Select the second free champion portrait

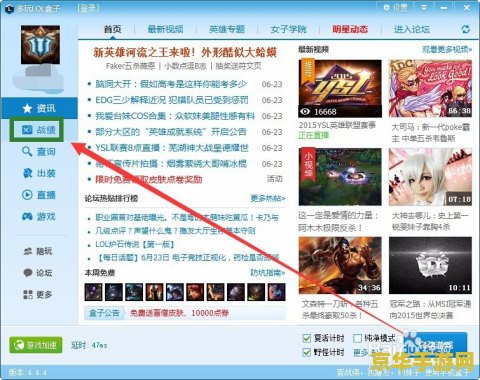point(114,292)
